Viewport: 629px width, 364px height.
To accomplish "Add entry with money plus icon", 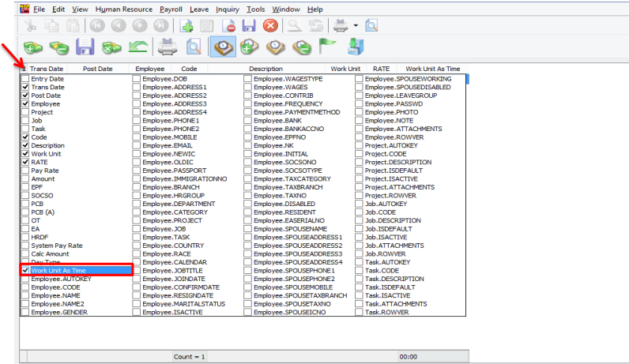I will click(33, 47).
